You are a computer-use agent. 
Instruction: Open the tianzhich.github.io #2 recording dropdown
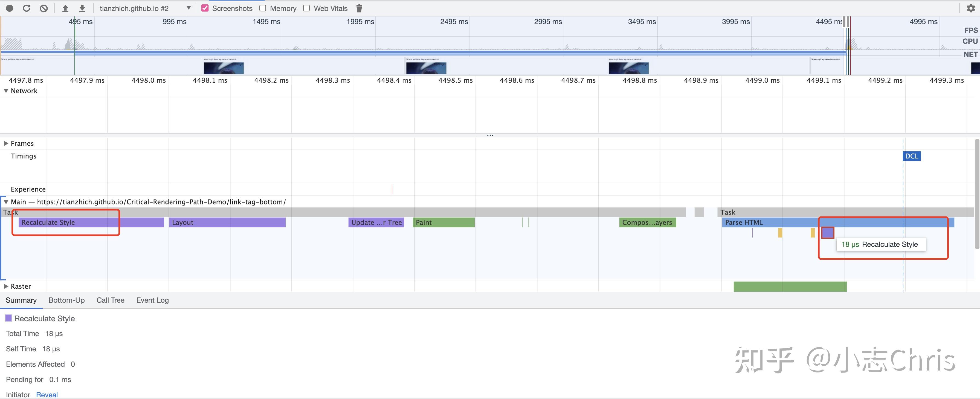click(x=144, y=8)
